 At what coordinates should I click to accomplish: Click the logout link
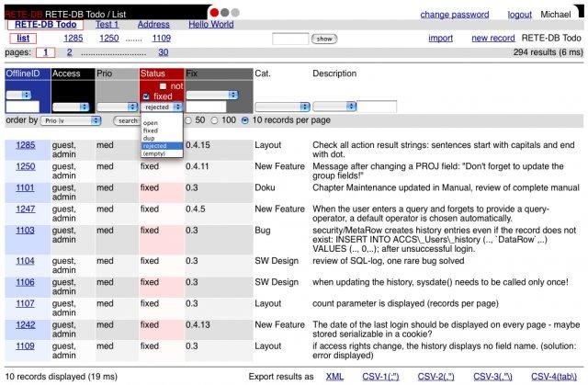(520, 15)
